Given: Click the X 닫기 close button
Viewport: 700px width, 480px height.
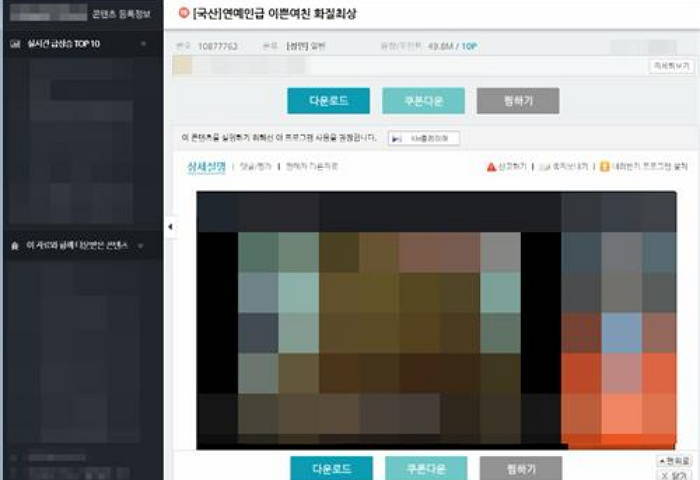Looking at the screenshot, I should [674, 475].
